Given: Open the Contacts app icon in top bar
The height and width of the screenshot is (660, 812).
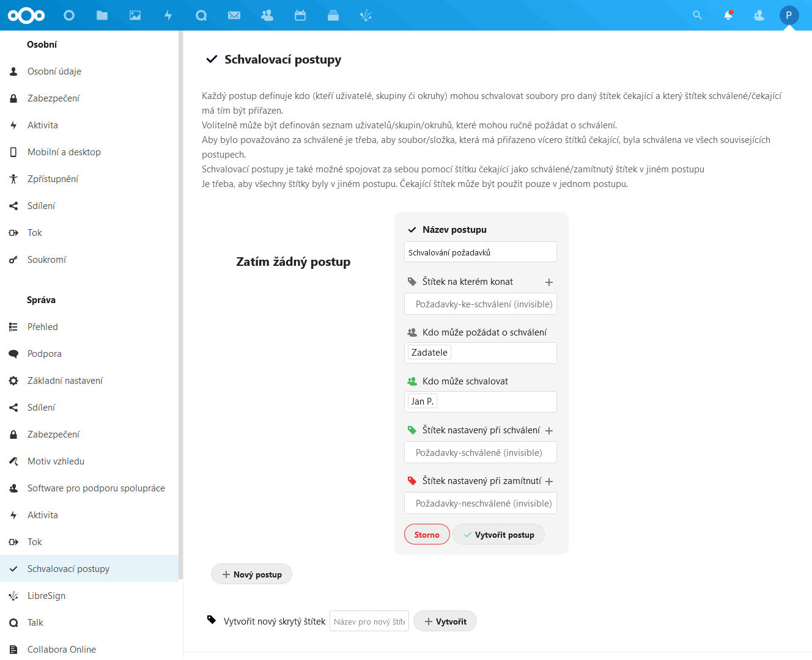Looking at the screenshot, I should tap(267, 15).
